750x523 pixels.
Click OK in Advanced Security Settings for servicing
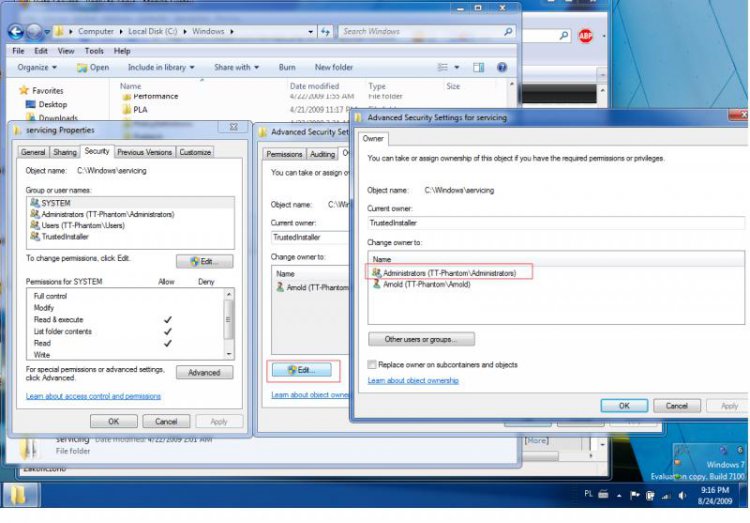tap(624, 406)
